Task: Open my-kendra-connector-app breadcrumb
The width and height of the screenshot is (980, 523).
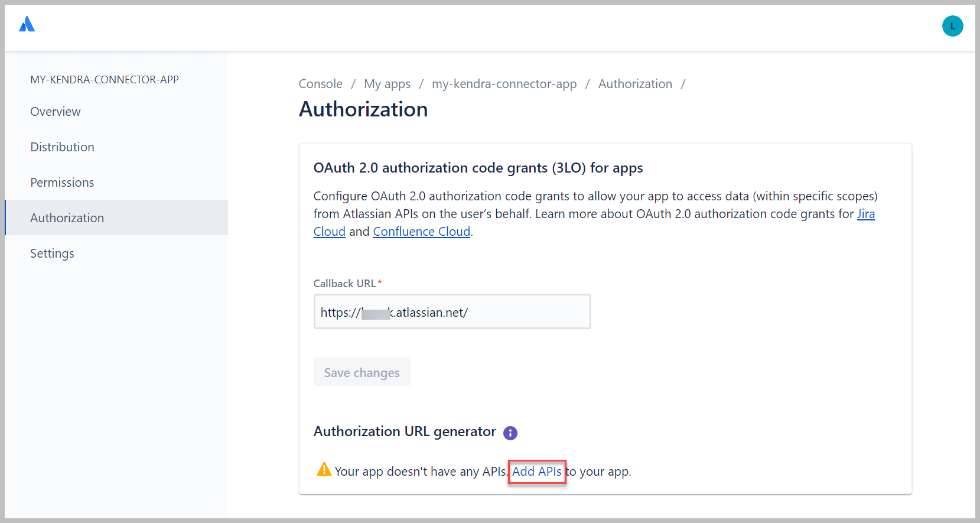Action: pos(504,84)
